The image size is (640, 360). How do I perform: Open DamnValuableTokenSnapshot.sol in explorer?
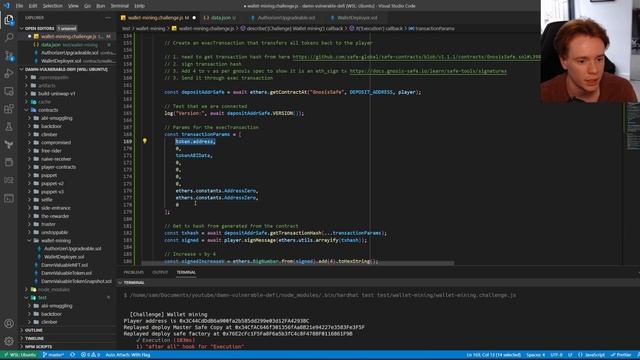tap(76, 282)
